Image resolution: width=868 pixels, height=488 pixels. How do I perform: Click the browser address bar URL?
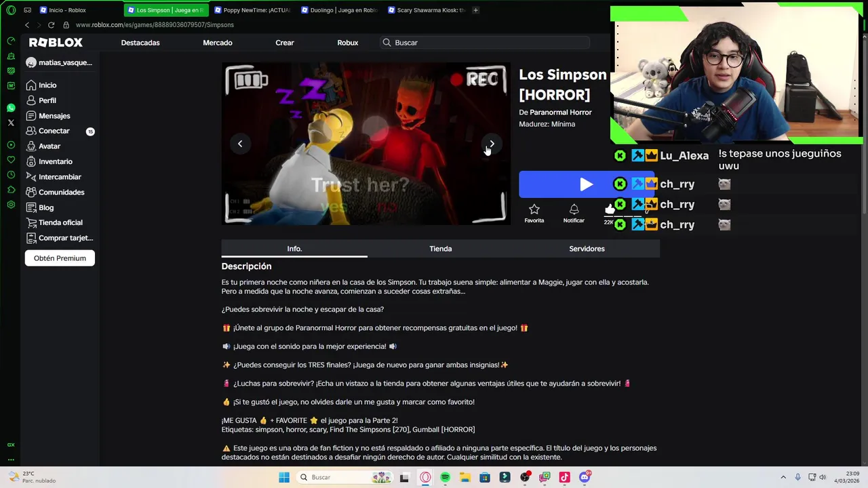tap(155, 25)
